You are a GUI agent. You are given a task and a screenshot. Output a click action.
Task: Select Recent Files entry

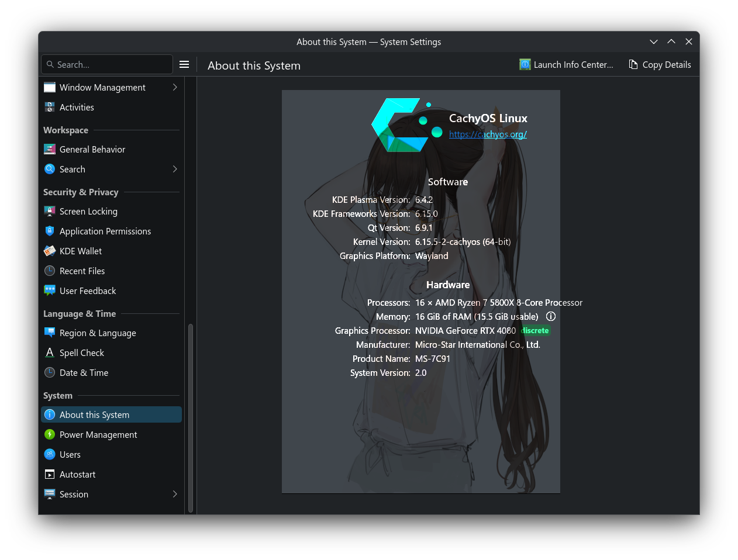[x=111, y=271]
